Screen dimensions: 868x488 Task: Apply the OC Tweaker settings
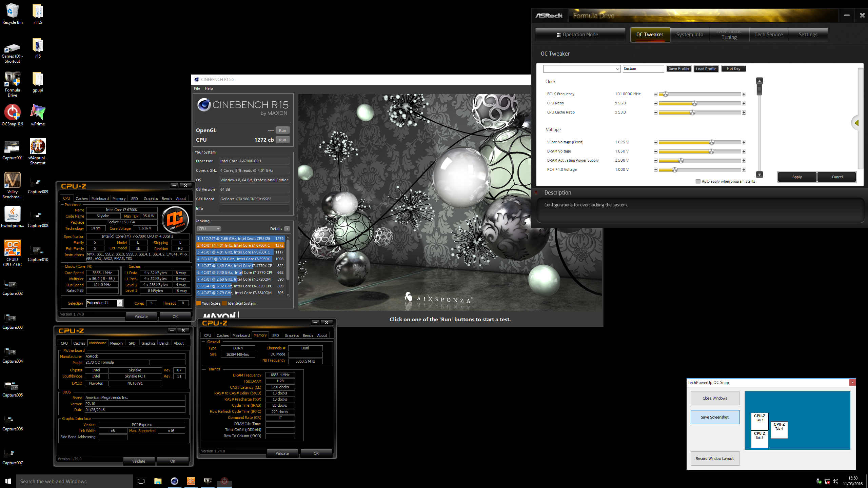pyautogui.click(x=797, y=177)
